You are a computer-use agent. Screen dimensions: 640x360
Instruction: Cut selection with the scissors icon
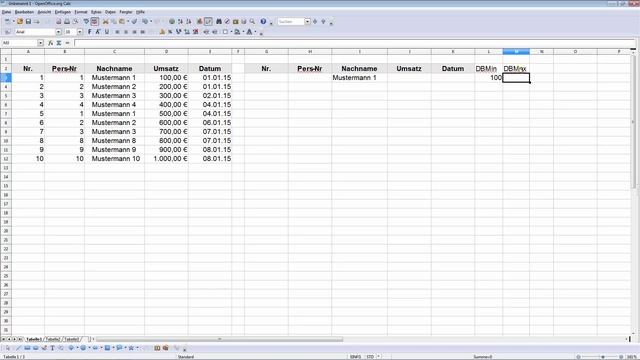(x=105, y=21)
